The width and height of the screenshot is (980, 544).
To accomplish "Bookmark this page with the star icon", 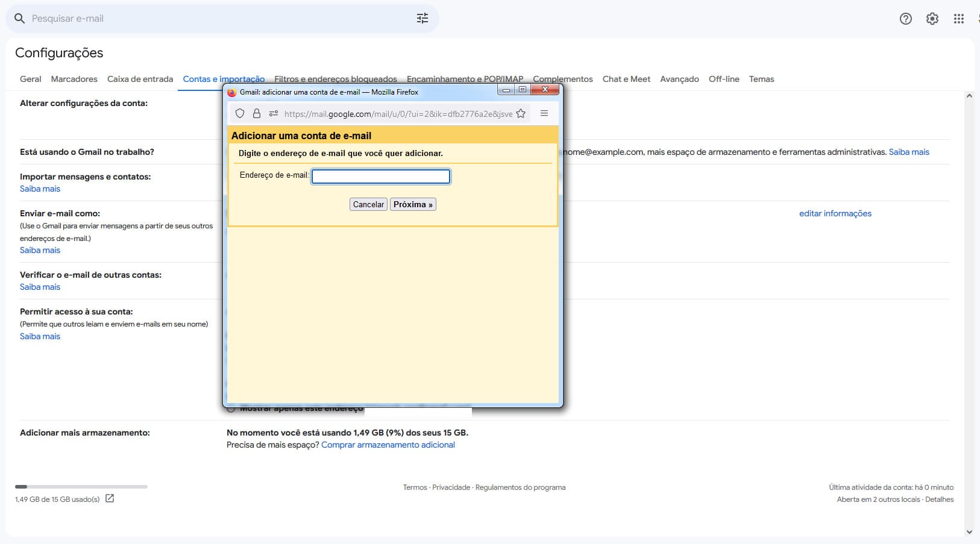I will [x=521, y=113].
